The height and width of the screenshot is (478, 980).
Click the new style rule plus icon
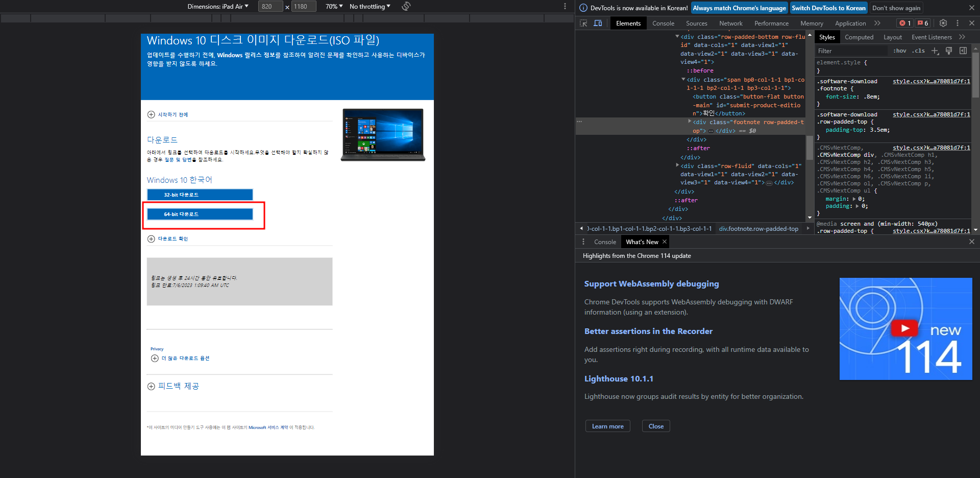pyautogui.click(x=935, y=51)
